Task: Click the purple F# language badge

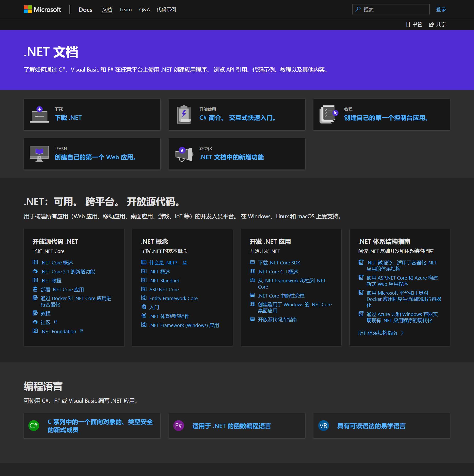Action: click(179, 426)
